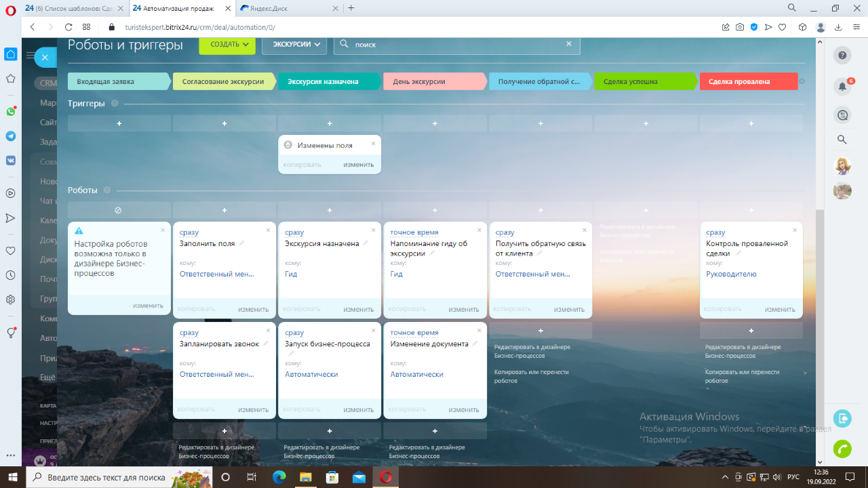The image size is (868, 488).
Task: Reload the Bitrix24 page
Action: click(x=68, y=27)
